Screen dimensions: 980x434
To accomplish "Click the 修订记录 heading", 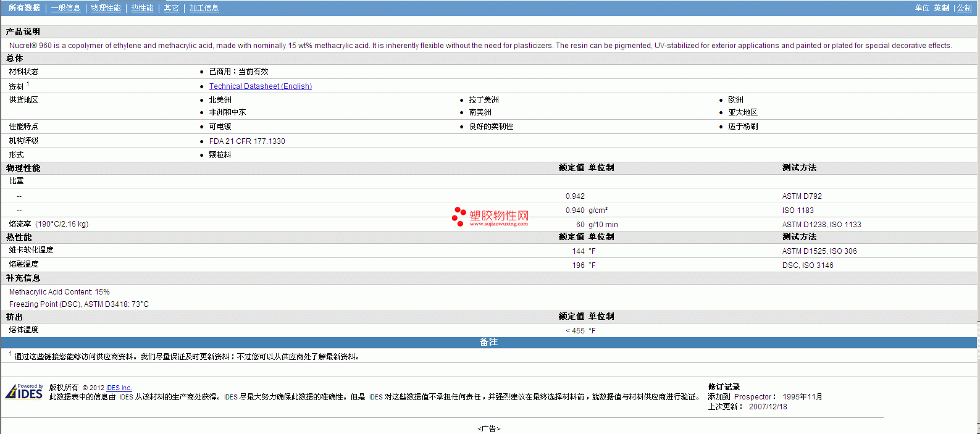I will [724, 387].
